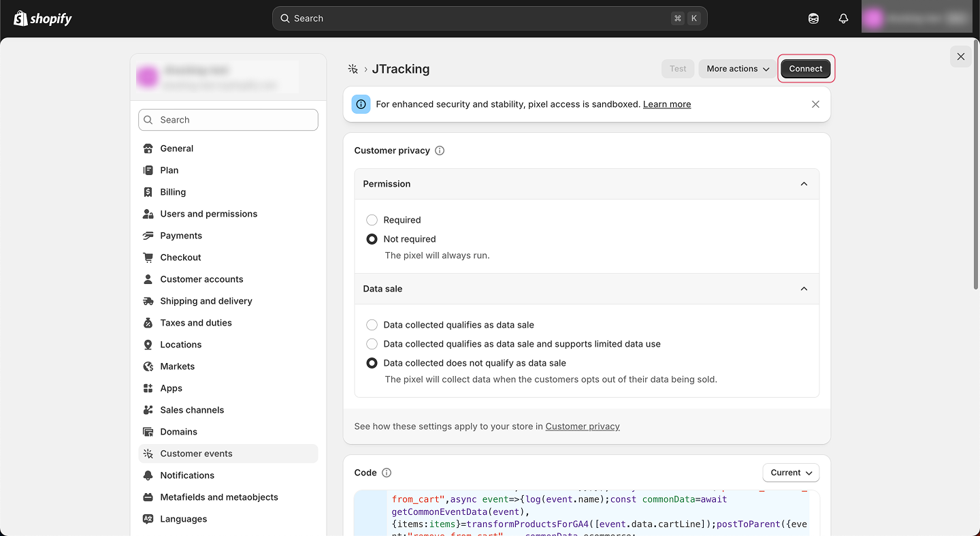Close the settings panel with X
The image size is (980, 536).
(960, 57)
